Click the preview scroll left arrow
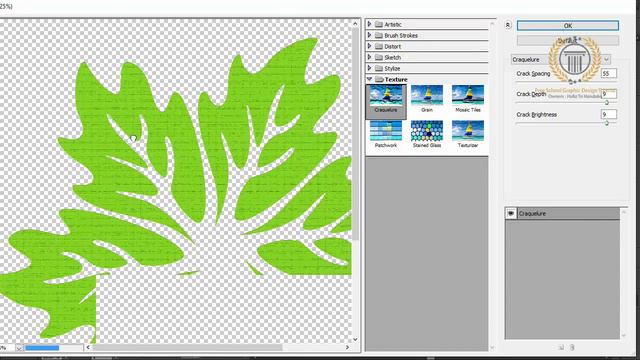This screenshot has height=360, width=640. [88, 347]
